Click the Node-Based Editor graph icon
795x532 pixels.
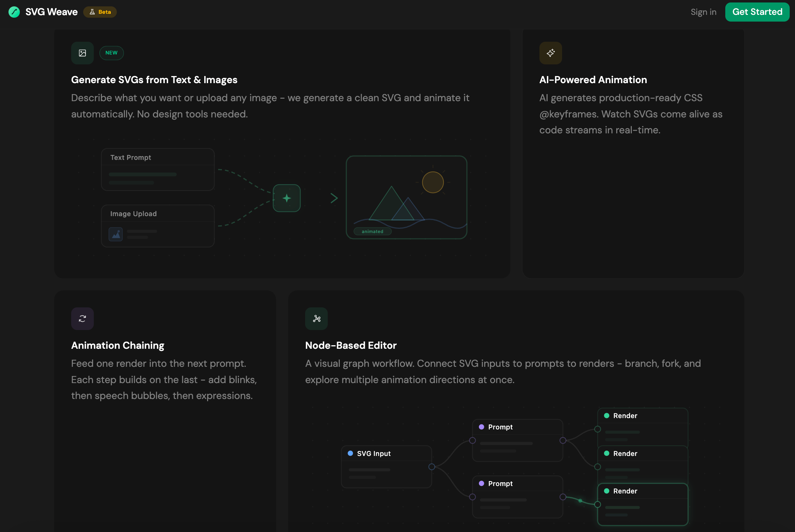pyautogui.click(x=316, y=319)
